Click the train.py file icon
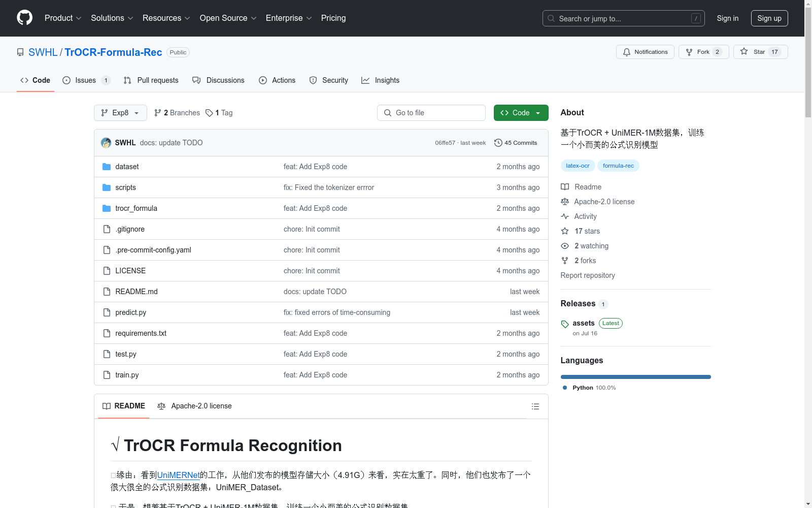812x508 pixels. click(107, 375)
